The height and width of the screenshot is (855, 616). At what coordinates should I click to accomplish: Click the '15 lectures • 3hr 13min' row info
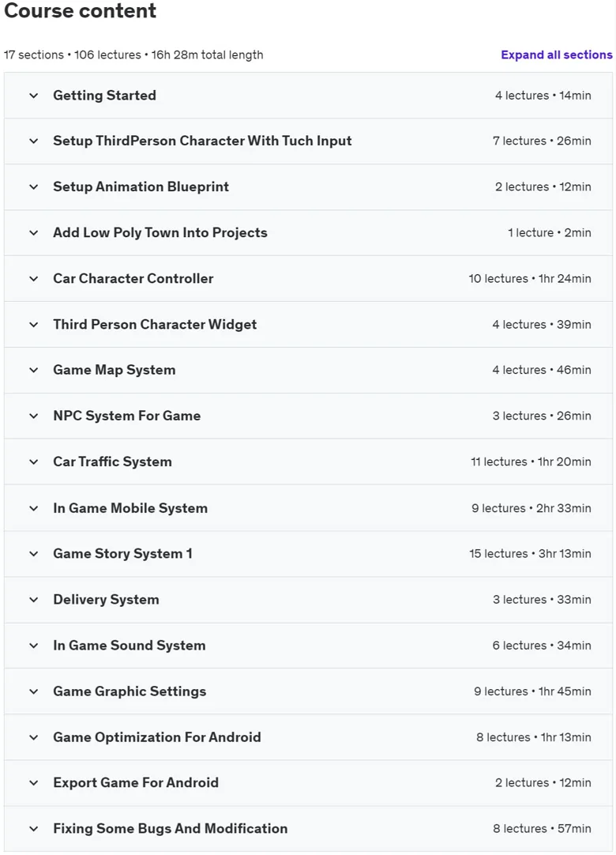531,554
